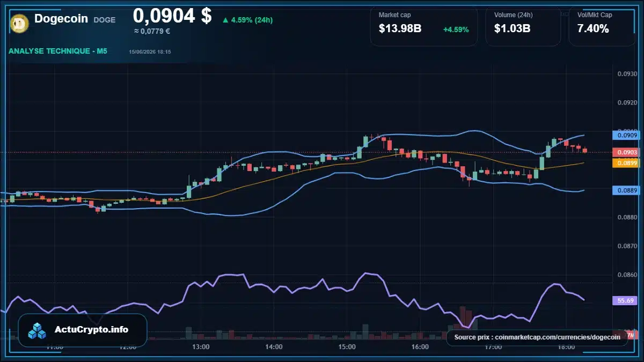Screen dimensions: 644x362
Task: Click the 0.0920 price axis label
Action: coord(626,102)
